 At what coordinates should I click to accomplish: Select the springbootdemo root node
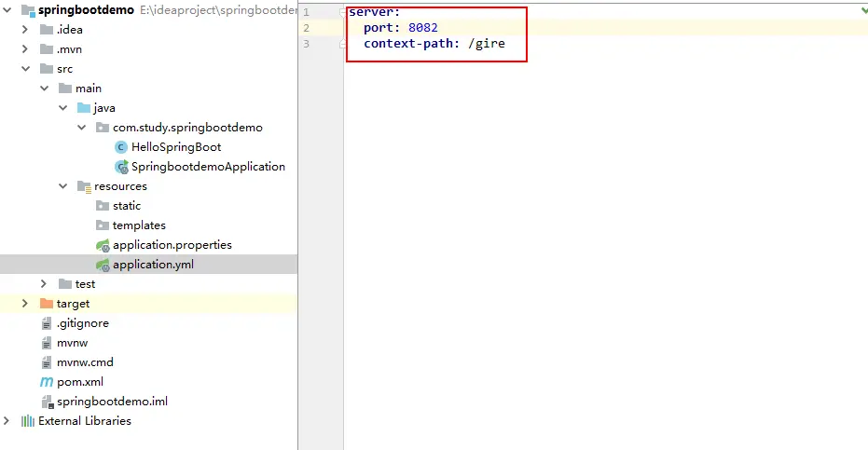[86, 10]
